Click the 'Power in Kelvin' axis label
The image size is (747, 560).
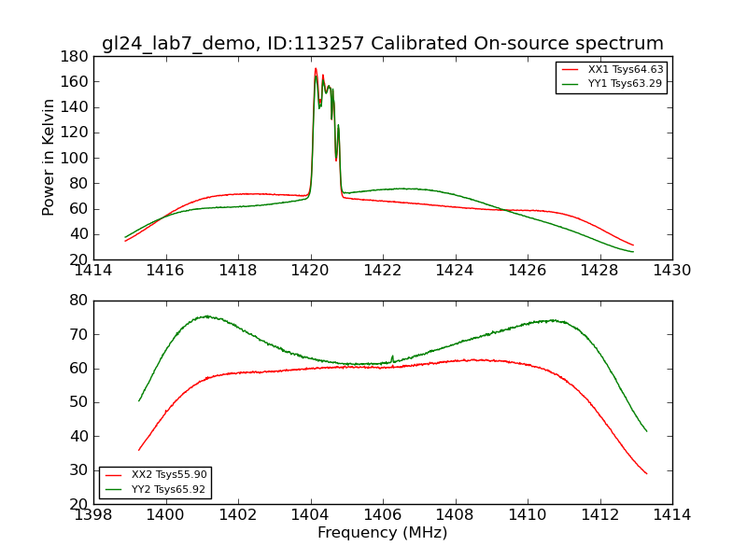48,158
